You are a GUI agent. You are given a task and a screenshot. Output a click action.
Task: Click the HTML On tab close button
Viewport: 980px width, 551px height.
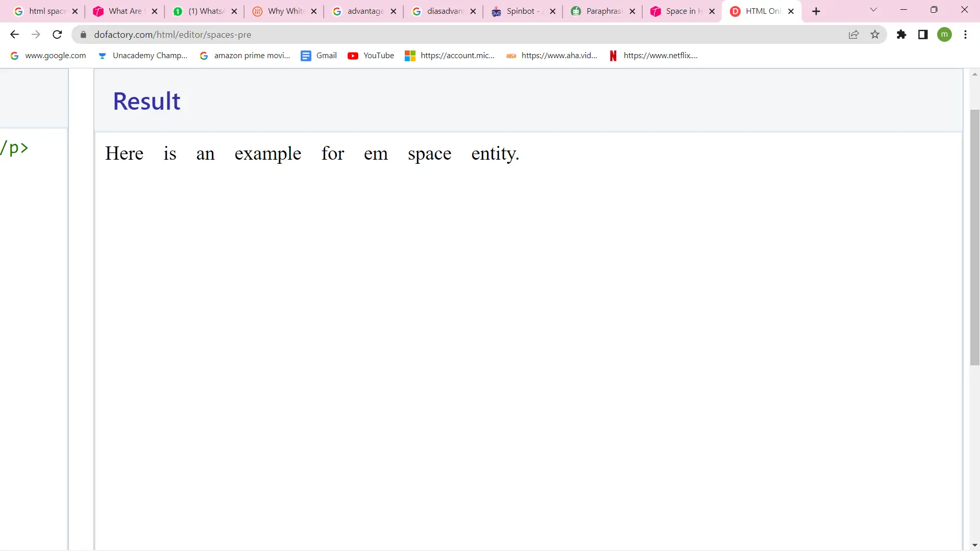791,11
